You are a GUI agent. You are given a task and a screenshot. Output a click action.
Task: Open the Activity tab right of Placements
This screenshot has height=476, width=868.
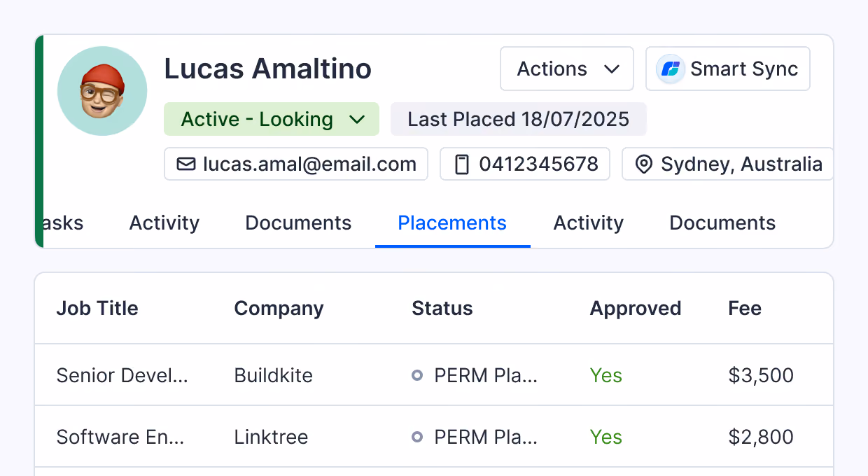point(589,223)
